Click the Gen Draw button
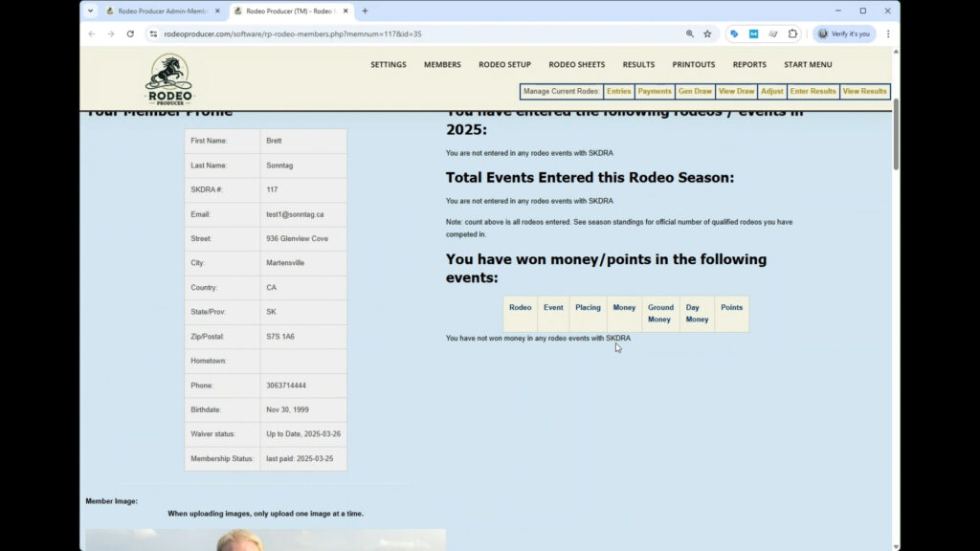The height and width of the screenshot is (551, 980). tap(695, 91)
